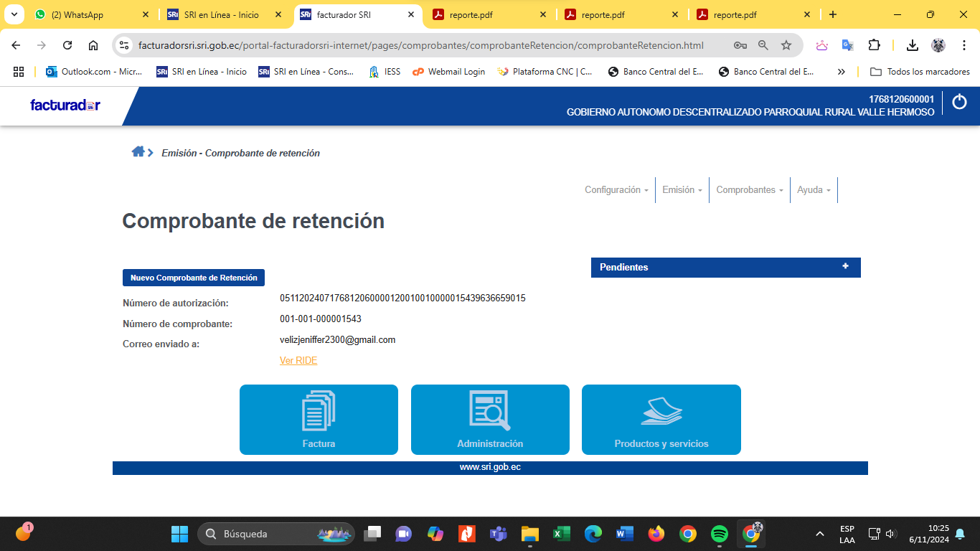This screenshot has height=551, width=980.
Task: Open the Factura tile
Action: [319, 420]
